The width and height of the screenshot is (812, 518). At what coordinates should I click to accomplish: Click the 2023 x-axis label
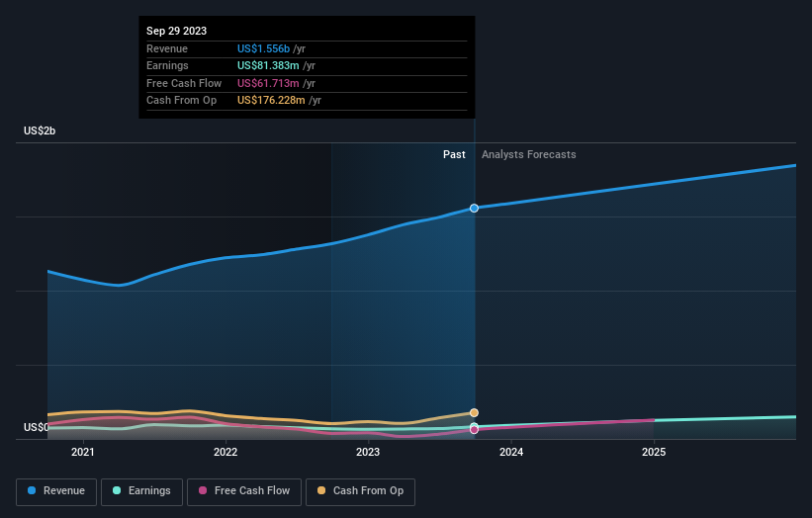tap(368, 452)
